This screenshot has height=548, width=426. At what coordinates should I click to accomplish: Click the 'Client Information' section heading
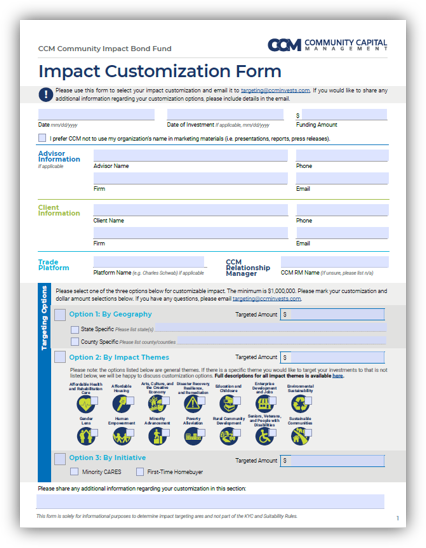59,210
